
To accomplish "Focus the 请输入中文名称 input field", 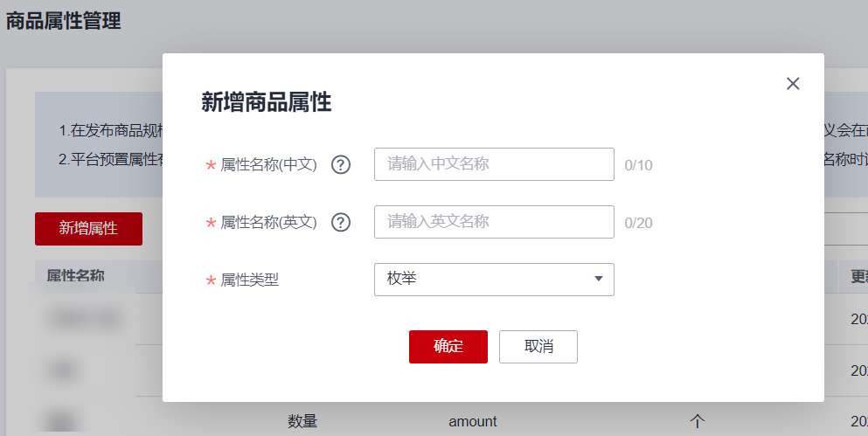I will tap(494, 164).
